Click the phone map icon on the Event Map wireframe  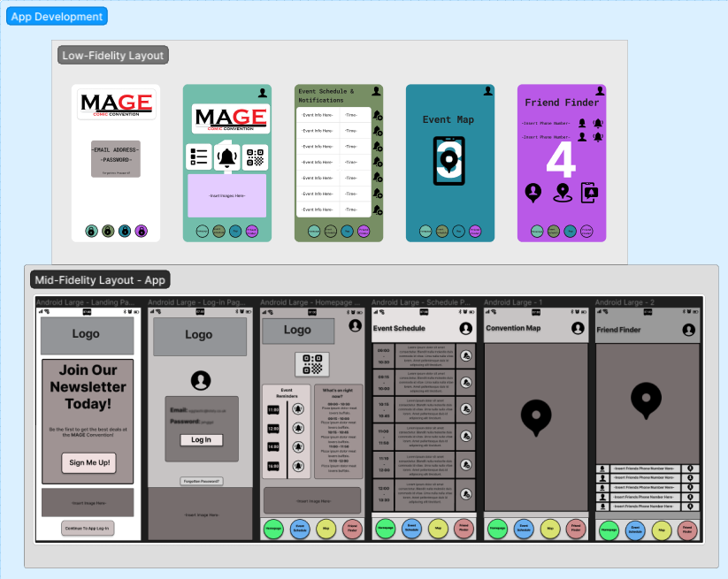click(x=448, y=161)
